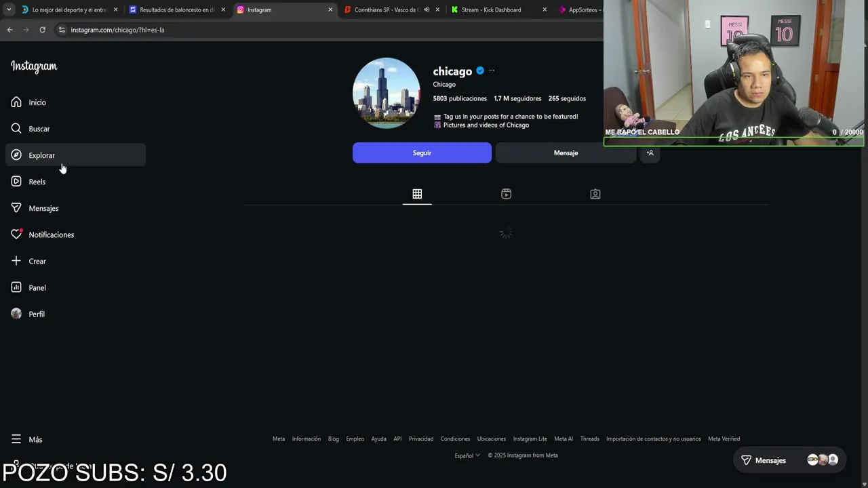Image resolution: width=868 pixels, height=488 pixels.
Task: Open the Inicio home icon
Action: [x=16, y=102]
